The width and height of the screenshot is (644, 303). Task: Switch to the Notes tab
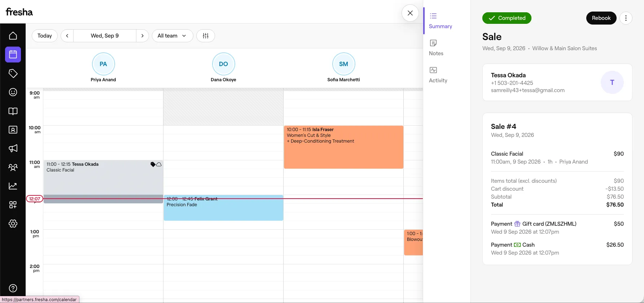click(x=436, y=48)
